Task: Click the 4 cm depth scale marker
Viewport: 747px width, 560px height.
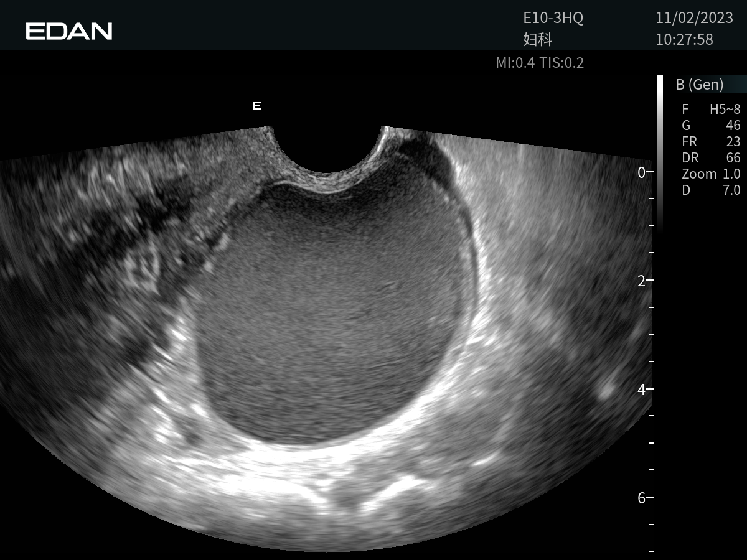Action: coord(642,389)
